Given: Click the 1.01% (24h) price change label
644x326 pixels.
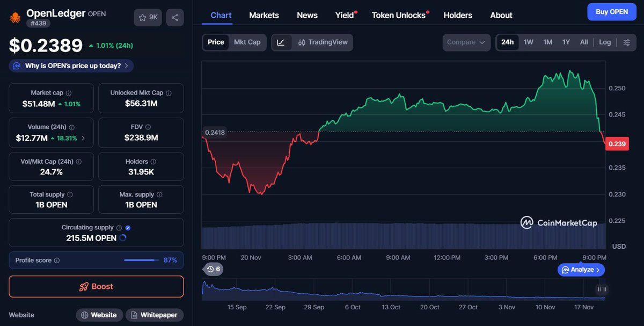Looking at the screenshot, I should 111,46.
